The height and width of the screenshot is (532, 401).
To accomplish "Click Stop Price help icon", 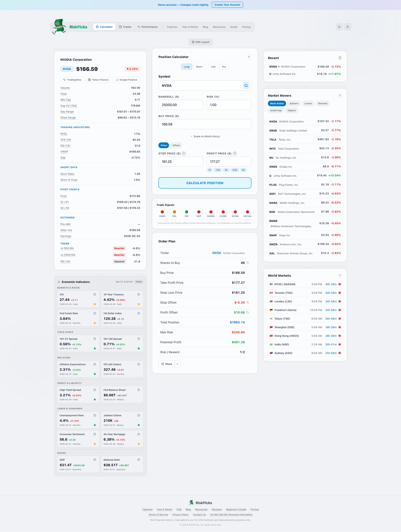I will (x=184, y=153).
